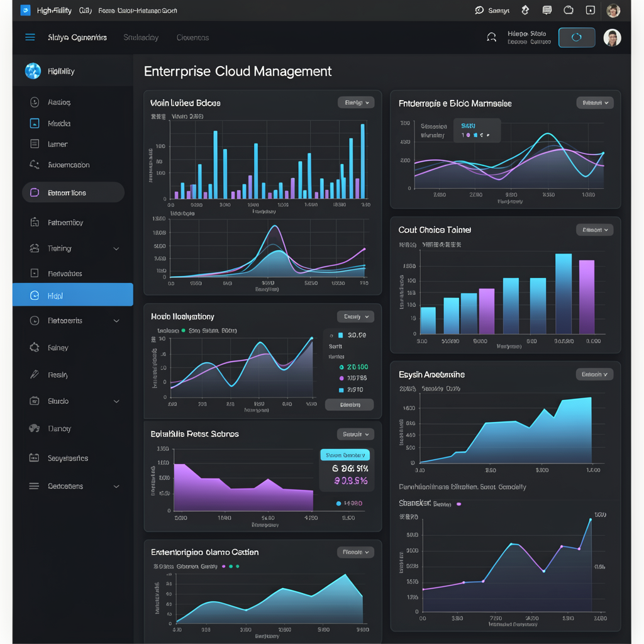The width and height of the screenshot is (644, 644).
Task: Open the Lamer list icon in sidebar
Action: tap(35, 144)
